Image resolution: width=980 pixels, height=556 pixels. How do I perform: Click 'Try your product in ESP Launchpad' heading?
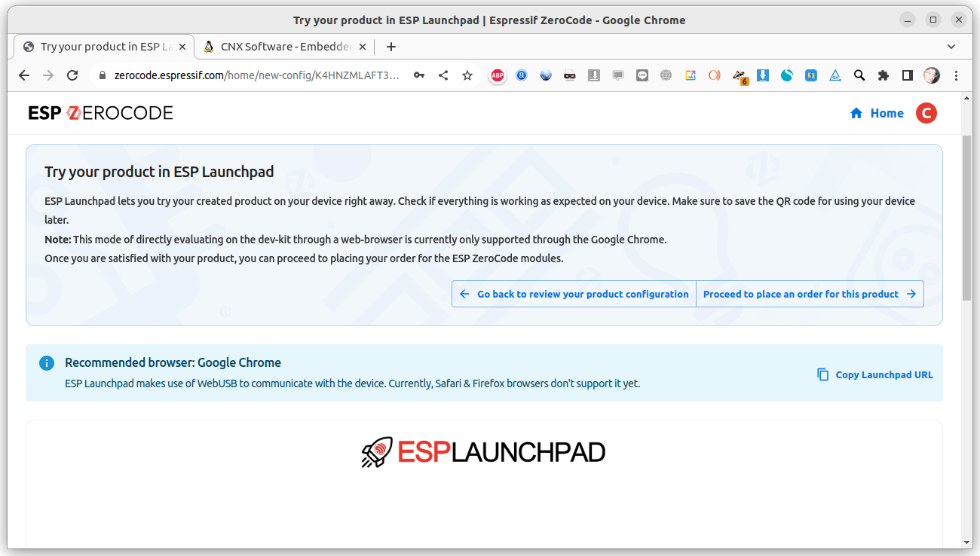(159, 171)
